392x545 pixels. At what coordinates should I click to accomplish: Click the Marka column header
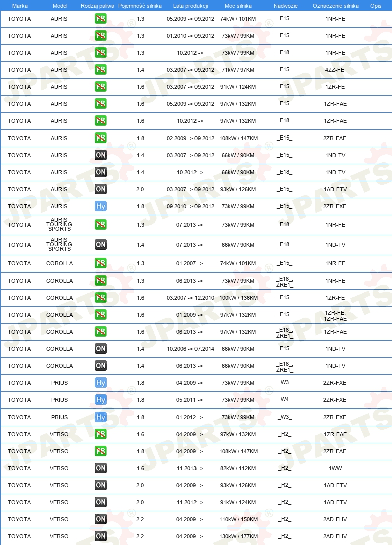click(20, 6)
